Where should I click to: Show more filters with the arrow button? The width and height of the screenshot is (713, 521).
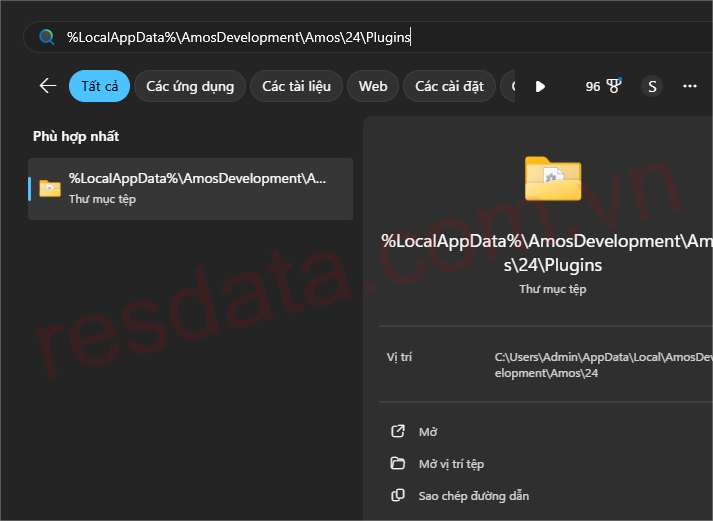(x=540, y=86)
